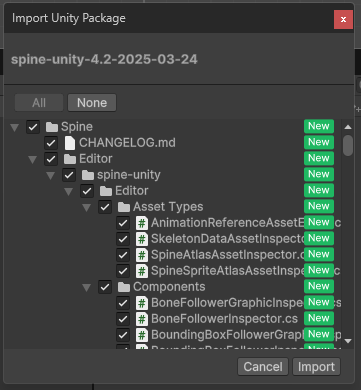The width and height of the screenshot is (361, 390).
Task: Collapse the Components folder
Action: click(x=86, y=287)
